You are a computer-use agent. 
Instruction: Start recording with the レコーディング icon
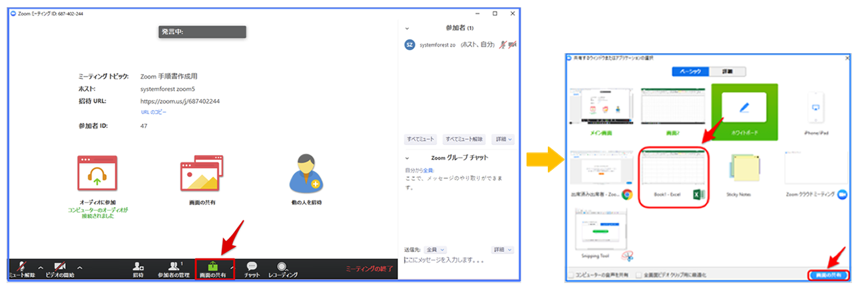[282, 266]
